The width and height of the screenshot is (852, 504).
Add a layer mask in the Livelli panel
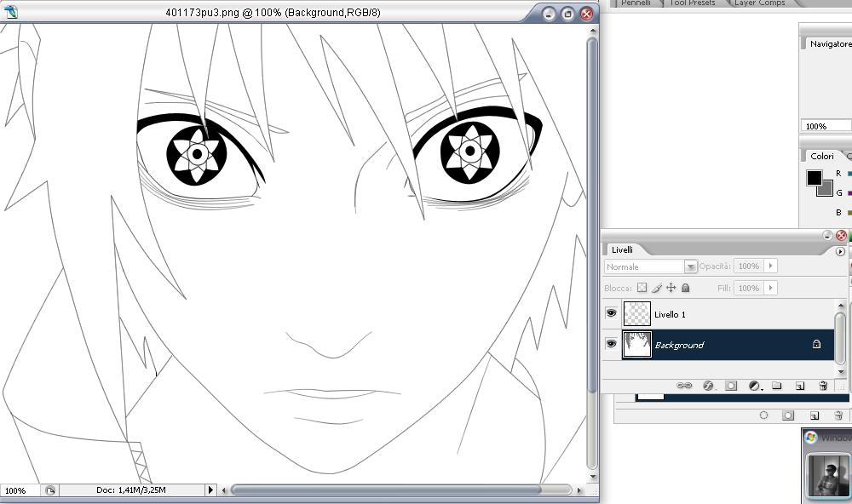pos(730,386)
